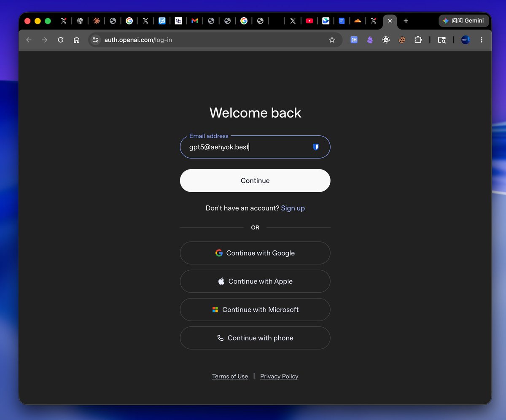Screen dimensions: 506x420
Task: Open the tab search icon in toolbar
Action: [441, 40]
